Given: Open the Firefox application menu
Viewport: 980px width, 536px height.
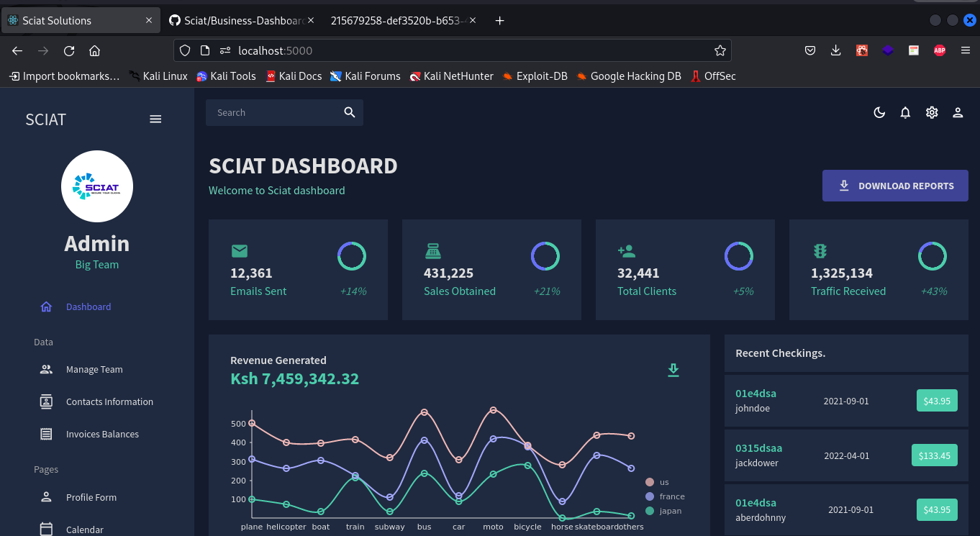Looking at the screenshot, I should [965, 50].
